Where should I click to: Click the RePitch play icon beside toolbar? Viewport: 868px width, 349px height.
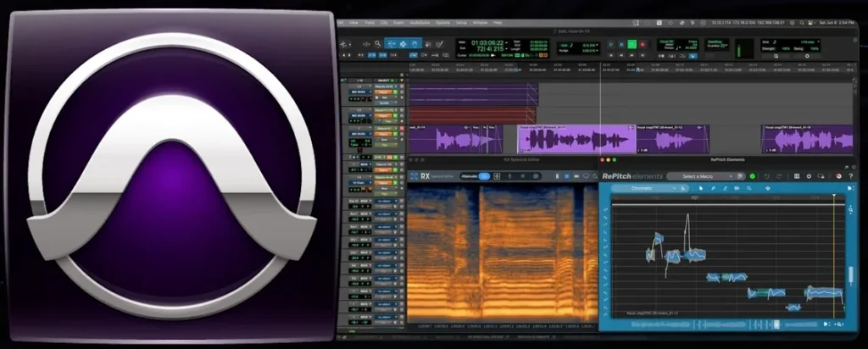tap(849, 188)
